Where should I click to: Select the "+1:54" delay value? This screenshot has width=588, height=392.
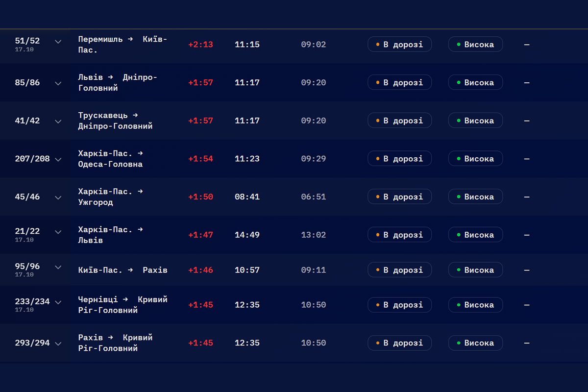[x=200, y=159]
